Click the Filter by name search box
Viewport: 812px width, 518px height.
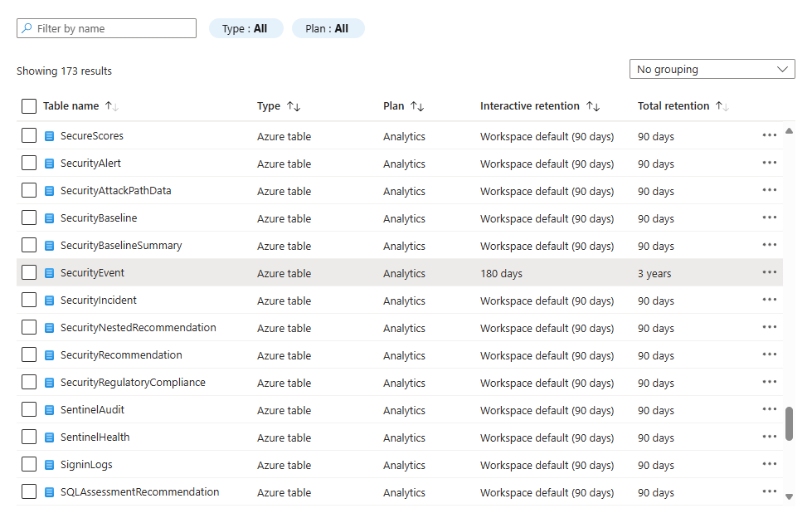tap(107, 28)
